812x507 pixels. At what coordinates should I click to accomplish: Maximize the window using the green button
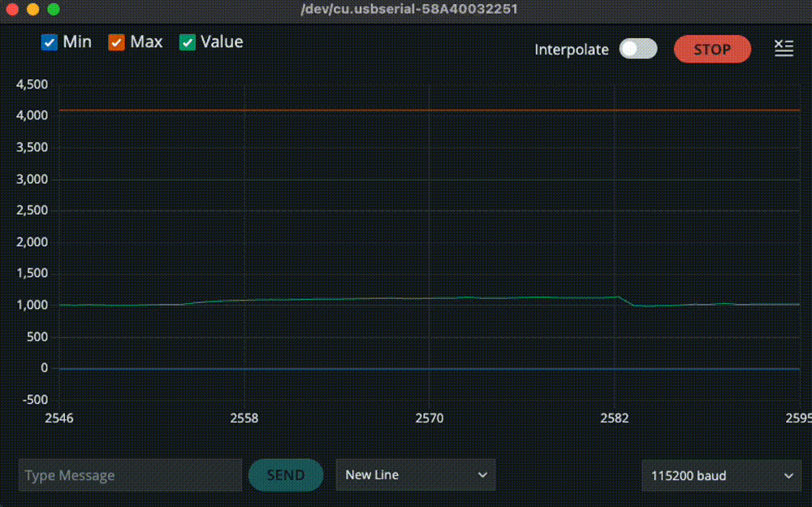click(53, 10)
